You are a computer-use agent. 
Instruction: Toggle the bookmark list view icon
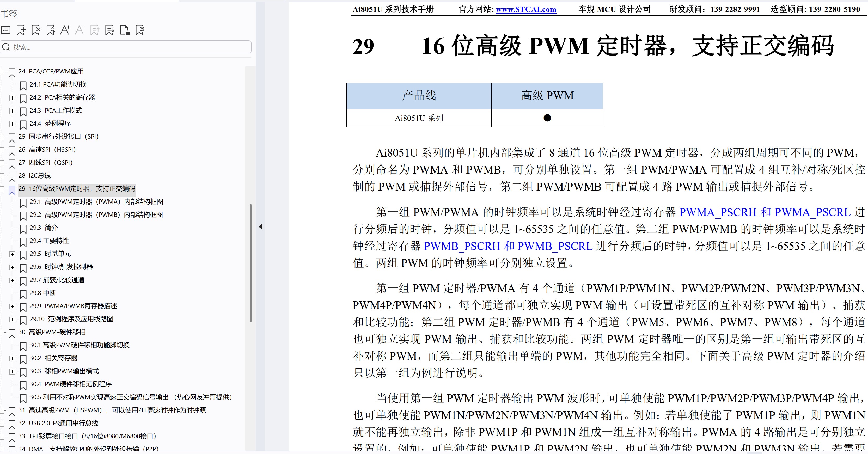[x=5, y=30]
